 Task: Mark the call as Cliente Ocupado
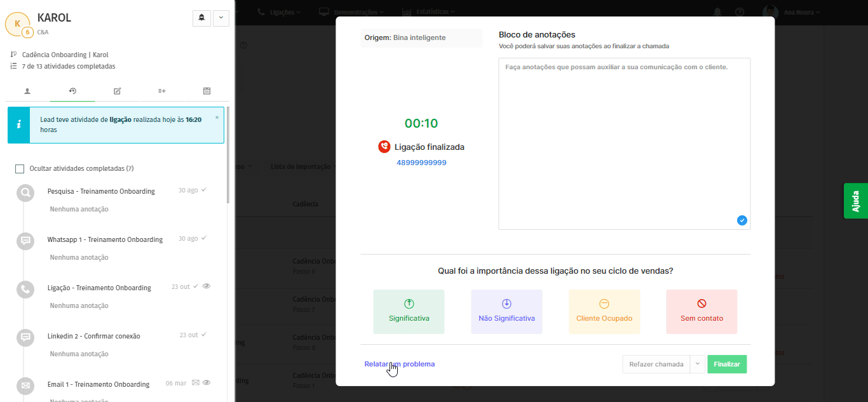[x=604, y=312]
